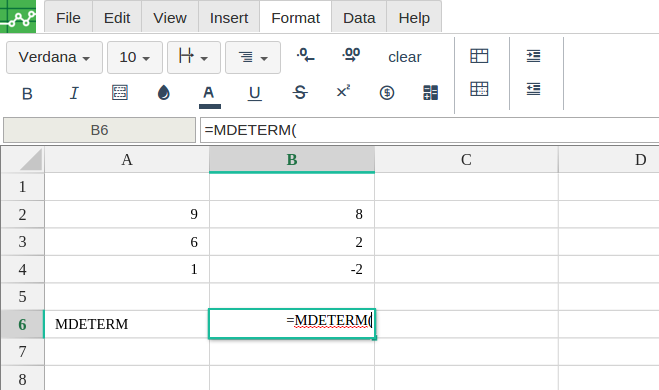Switch to the Data menu tab
659x390 pixels.
[x=359, y=18]
